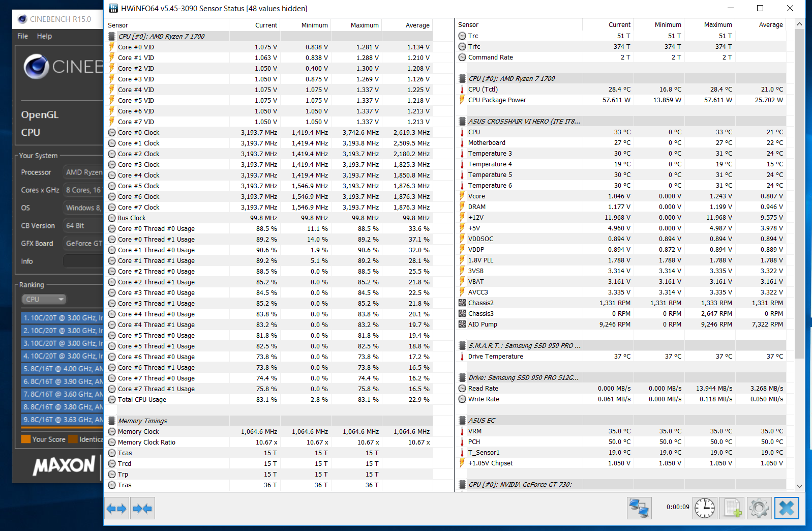Select the PCH temperature row
This screenshot has width=812, height=531.
[x=622, y=441]
